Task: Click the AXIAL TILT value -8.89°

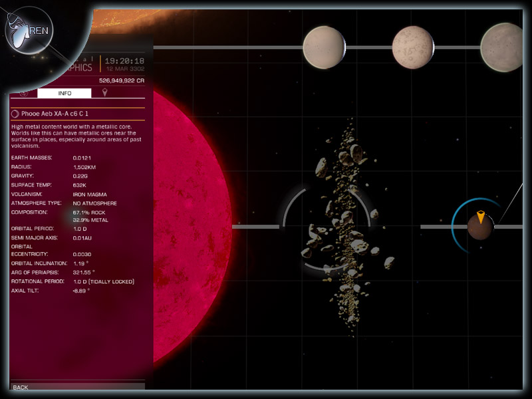Action: point(81,291)
